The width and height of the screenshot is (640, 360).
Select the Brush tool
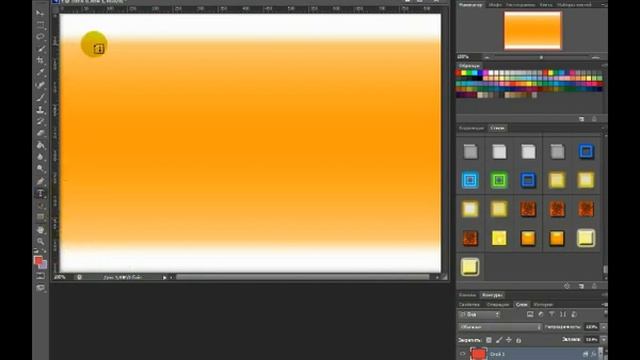coord(40,97)
